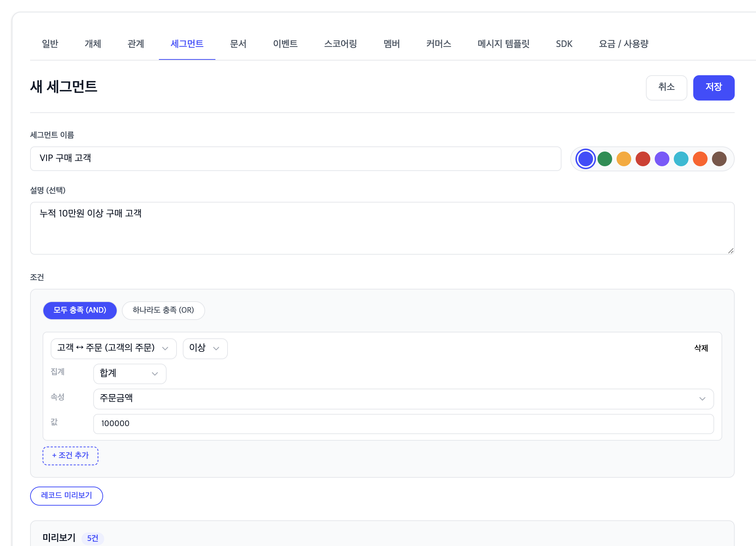
Task: Switch to 하나라도 충족 (OR) mode
Action: [x=163, y=310]
